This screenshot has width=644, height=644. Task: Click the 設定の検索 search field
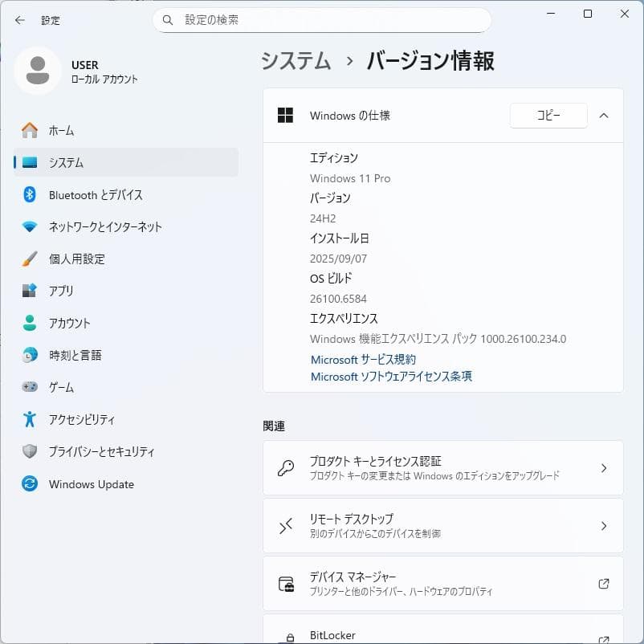(x=321, y=20)
